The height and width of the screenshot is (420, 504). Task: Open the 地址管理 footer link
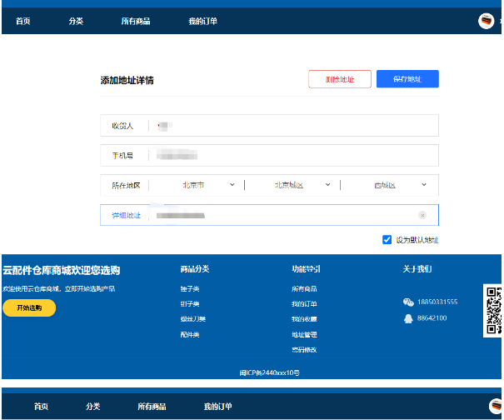pos(304,334)
